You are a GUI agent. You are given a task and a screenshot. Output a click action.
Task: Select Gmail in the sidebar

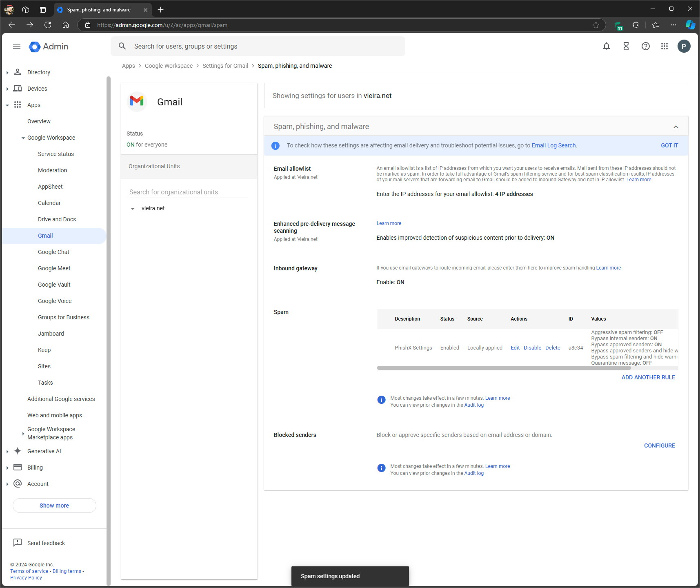(54, 236)
